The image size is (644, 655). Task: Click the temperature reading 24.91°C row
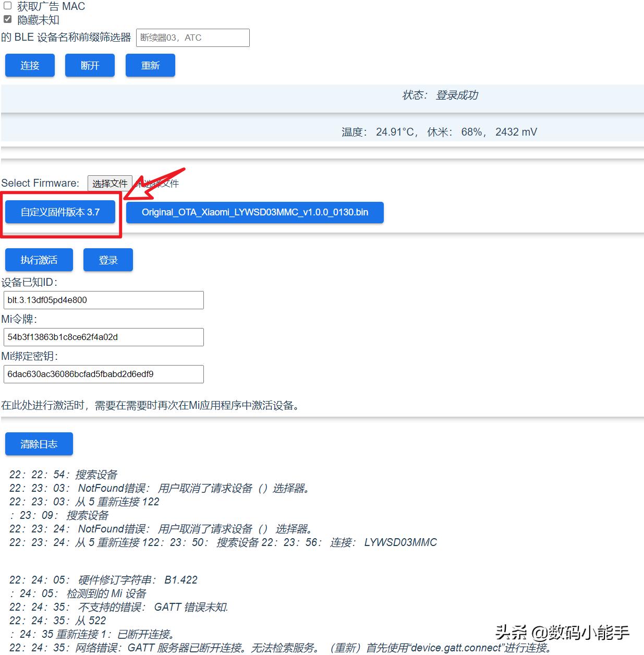(x=322, y=131)
